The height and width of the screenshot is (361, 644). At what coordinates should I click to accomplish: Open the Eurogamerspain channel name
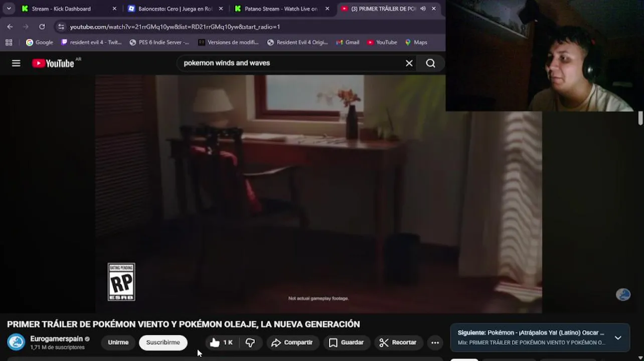click(56, 339)
